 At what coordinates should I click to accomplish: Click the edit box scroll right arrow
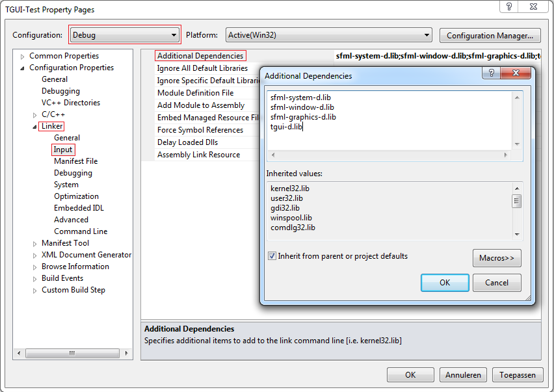(x=506, y=155)
